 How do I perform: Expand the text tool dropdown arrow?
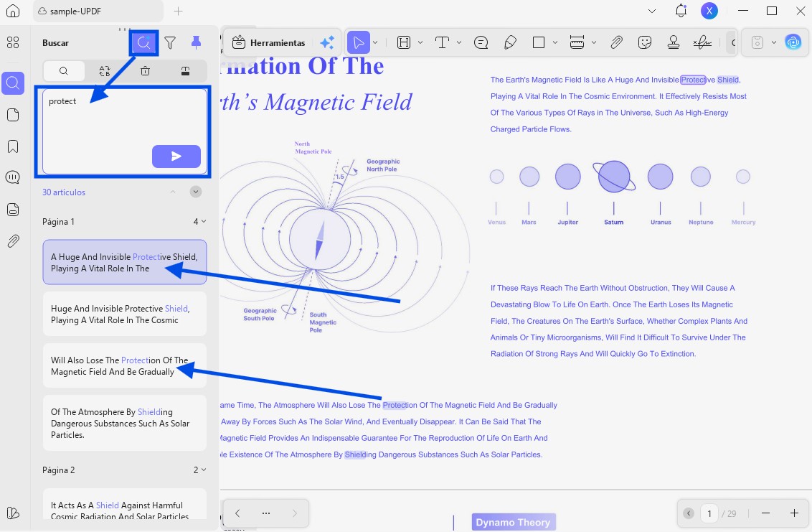click(458, 43)
